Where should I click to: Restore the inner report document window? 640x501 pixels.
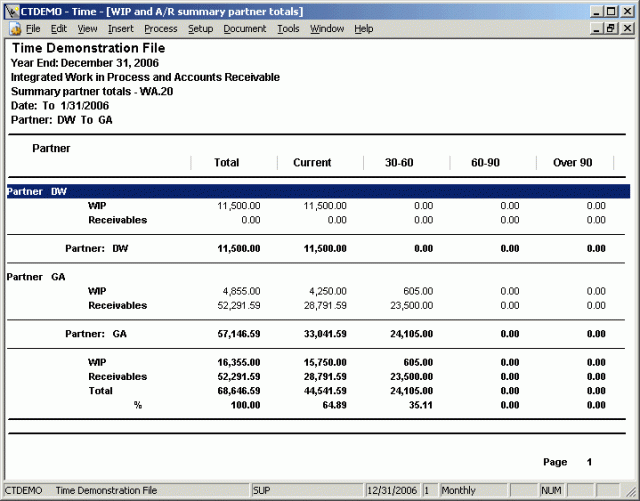pyautogui.click(x=612, y=29)
